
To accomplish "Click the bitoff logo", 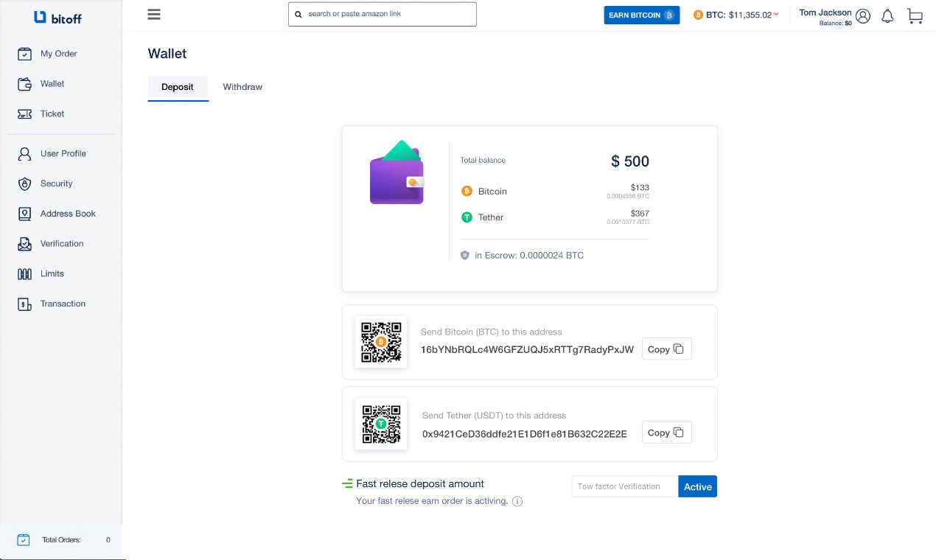I will [x=57, y=18].
